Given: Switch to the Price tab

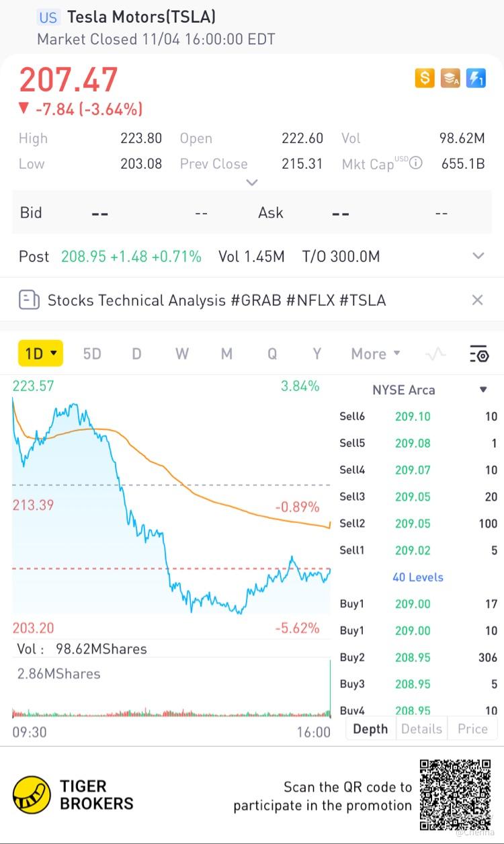Looking at the screenshot, I should click(x=472, y=728).
